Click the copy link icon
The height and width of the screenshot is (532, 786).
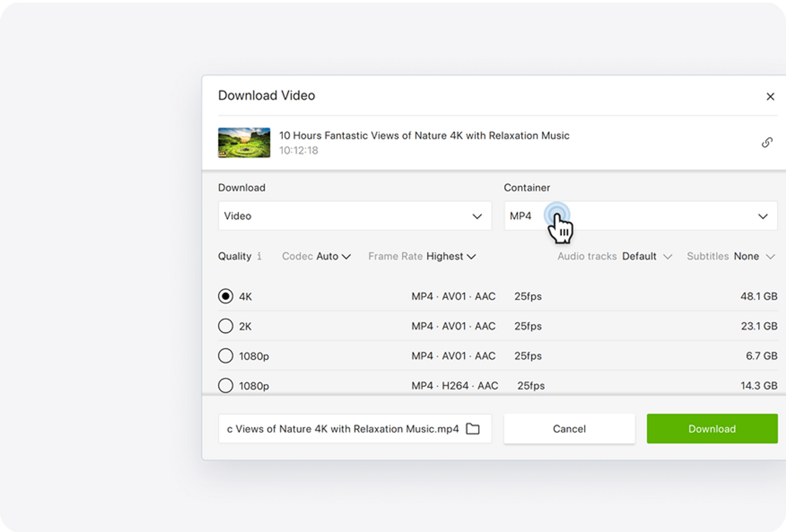[767, 142]
